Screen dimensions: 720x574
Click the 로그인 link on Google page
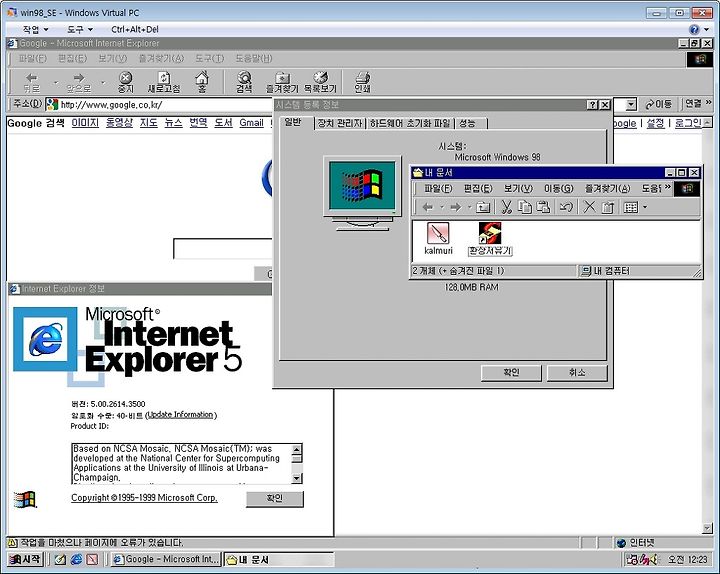click(687, 123)
